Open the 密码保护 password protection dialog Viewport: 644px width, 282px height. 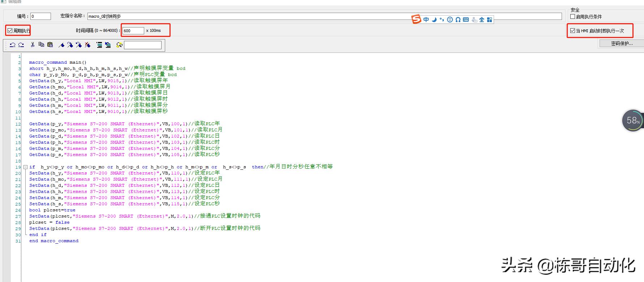[x=622, y=43]
